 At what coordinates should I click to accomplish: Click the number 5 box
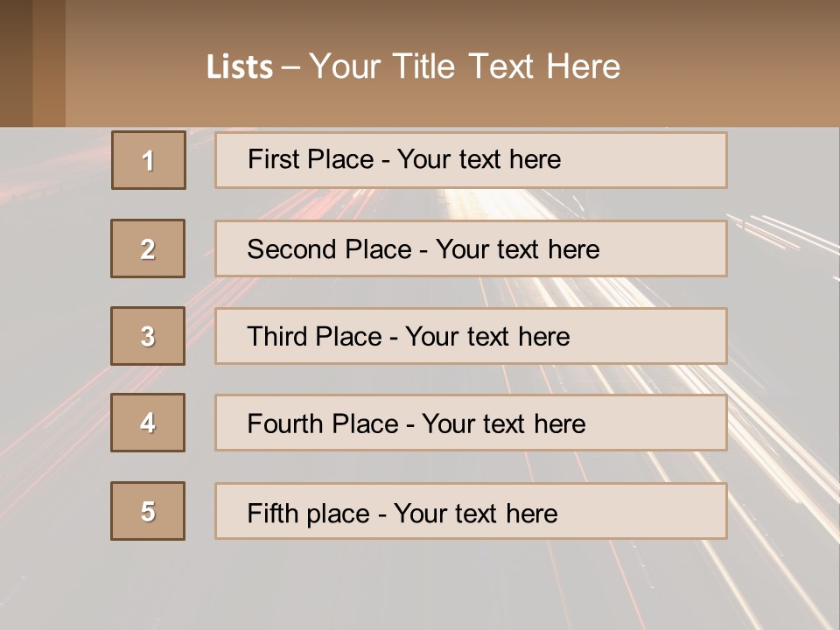click(148, 511)
